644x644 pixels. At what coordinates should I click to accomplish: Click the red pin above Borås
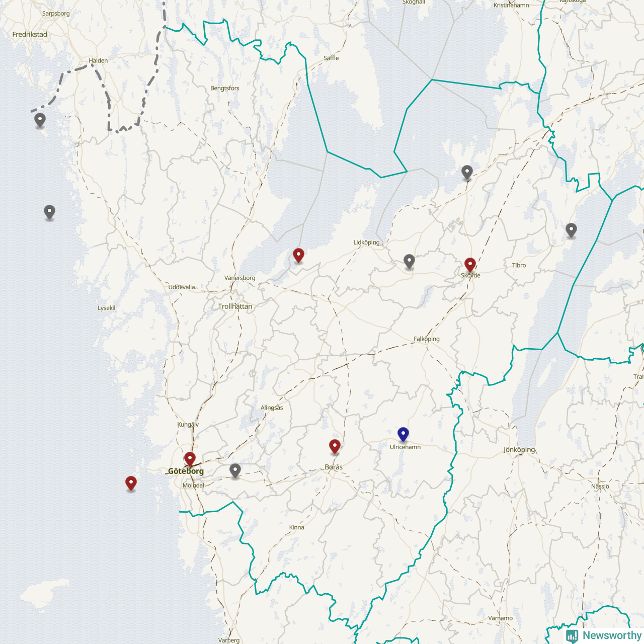click(x=335, y=446)
